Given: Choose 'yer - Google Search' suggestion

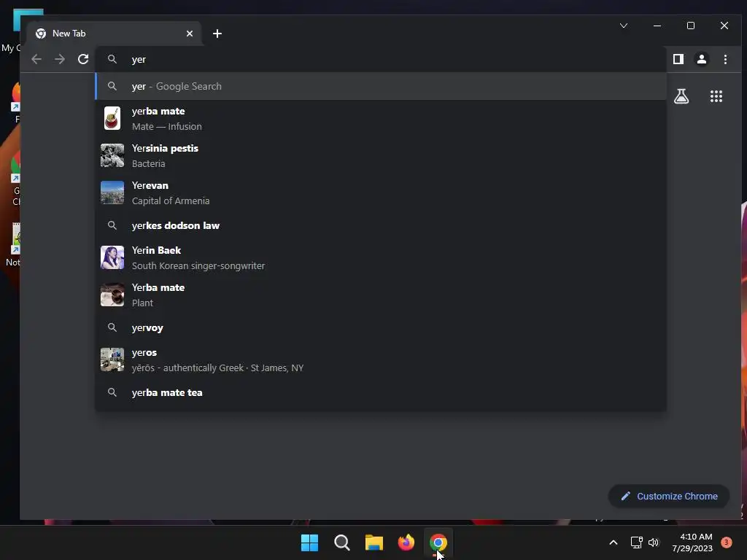Looking at the screenshot, I should click(381, 86).
